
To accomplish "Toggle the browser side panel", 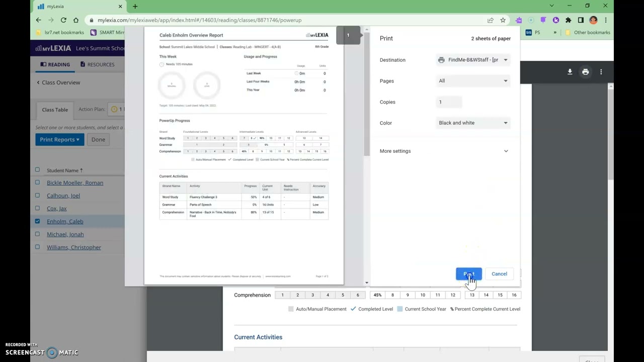I will pos(581,20).
